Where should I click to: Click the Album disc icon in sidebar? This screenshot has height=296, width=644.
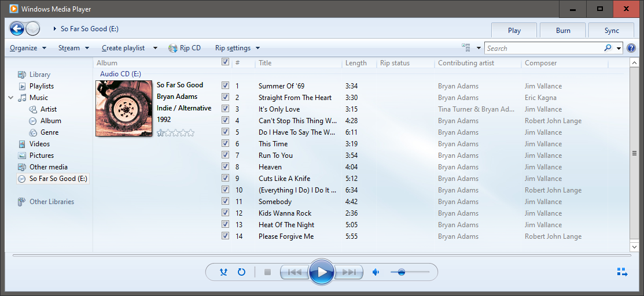click(33, 121)
